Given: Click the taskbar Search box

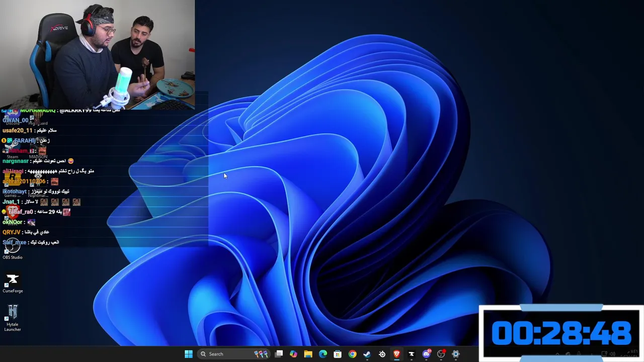Looking at the screenshot, I should 233,354.
